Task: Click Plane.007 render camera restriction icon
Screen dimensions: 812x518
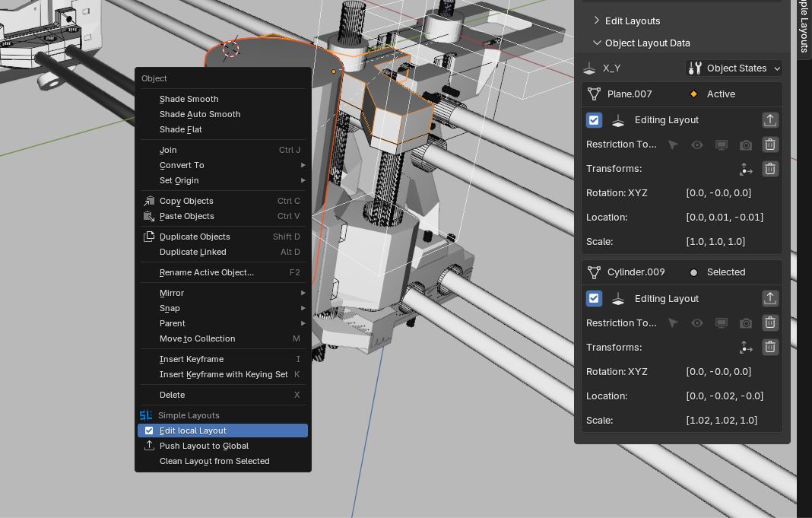Action: 745,145
